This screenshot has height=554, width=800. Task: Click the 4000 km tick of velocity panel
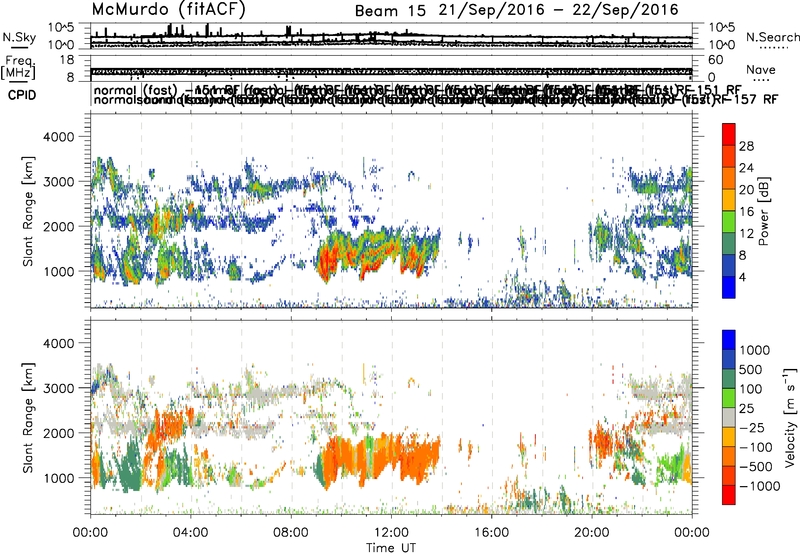coord(61,343)
